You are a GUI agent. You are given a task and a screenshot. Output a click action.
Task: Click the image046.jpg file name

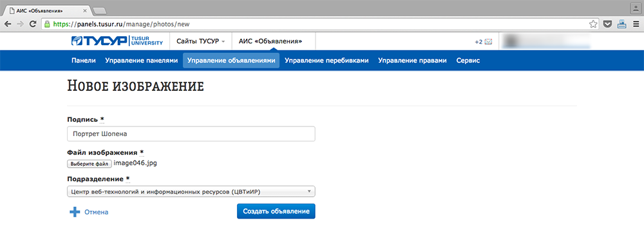[135, 163]
